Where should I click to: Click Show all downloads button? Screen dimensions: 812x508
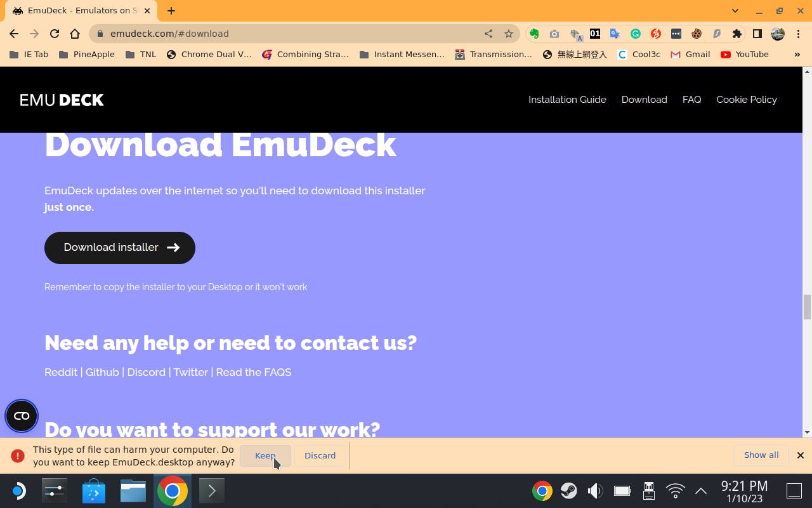click(761, 455)
